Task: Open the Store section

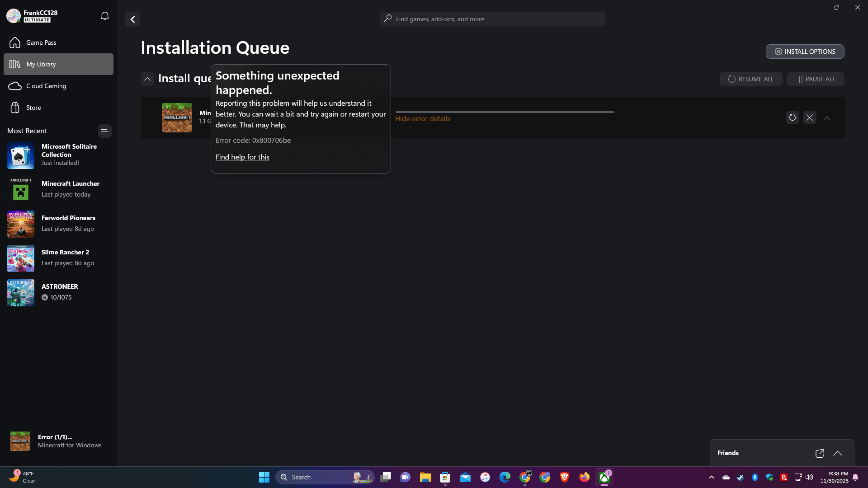Action: [58, 108]
